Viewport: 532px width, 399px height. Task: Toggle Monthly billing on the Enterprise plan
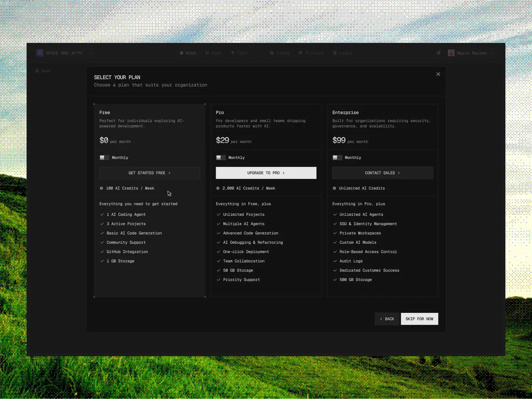click(x=337, y=158)
